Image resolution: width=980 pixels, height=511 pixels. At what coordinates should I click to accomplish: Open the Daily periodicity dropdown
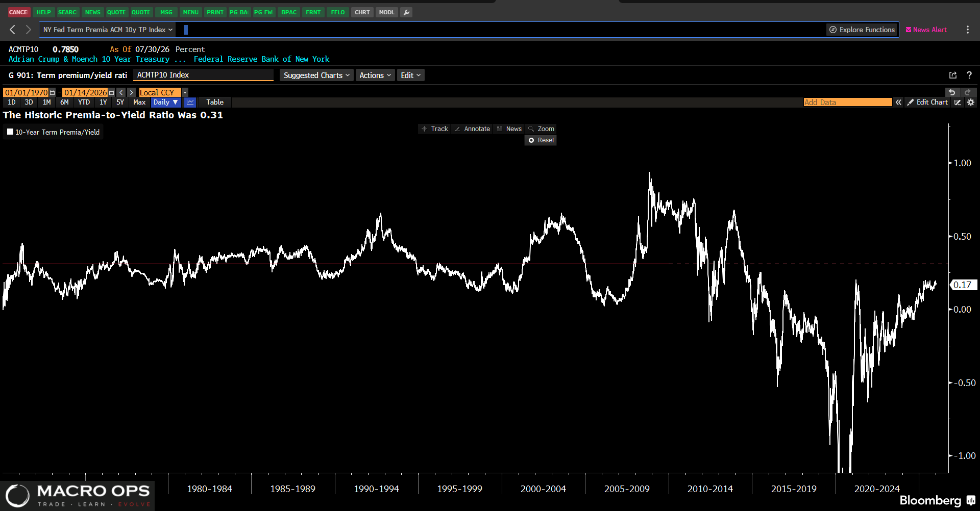click(x=166, y=103)
